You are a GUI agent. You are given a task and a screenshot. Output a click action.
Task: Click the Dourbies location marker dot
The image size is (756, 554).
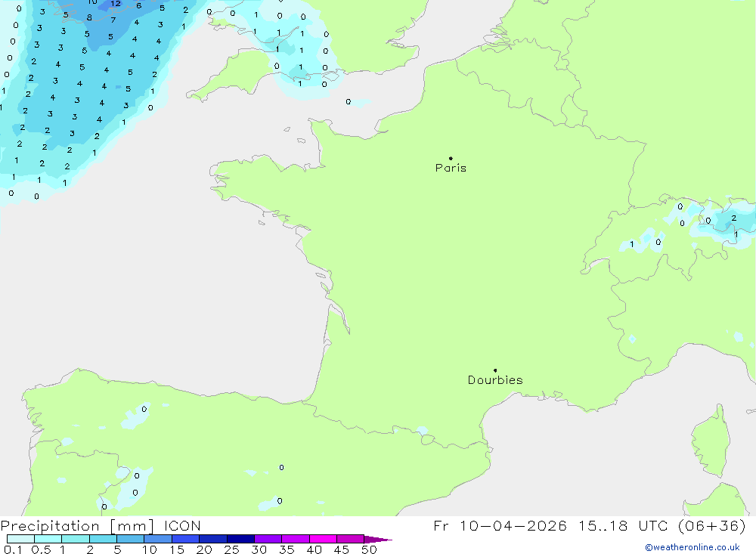coord(495,370)
